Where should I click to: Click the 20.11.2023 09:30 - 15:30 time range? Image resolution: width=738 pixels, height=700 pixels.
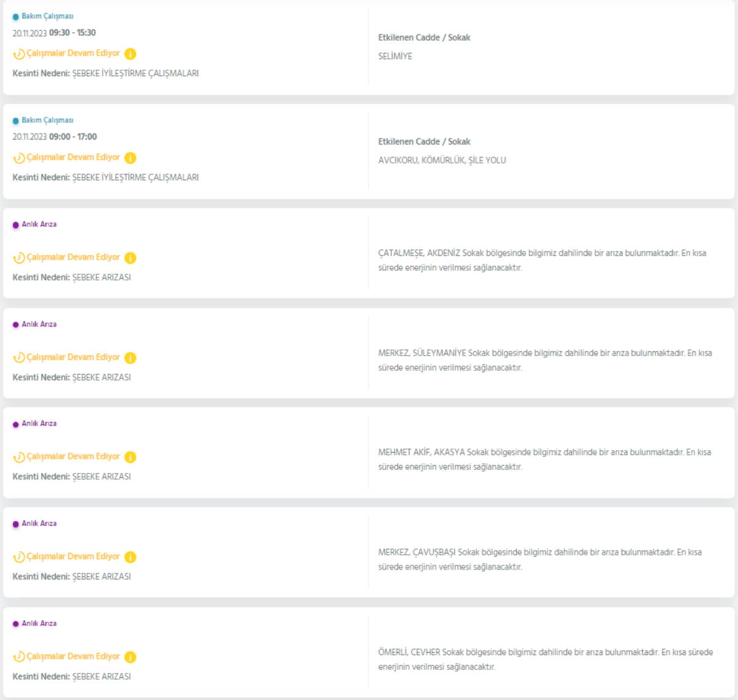pos(54,33)
